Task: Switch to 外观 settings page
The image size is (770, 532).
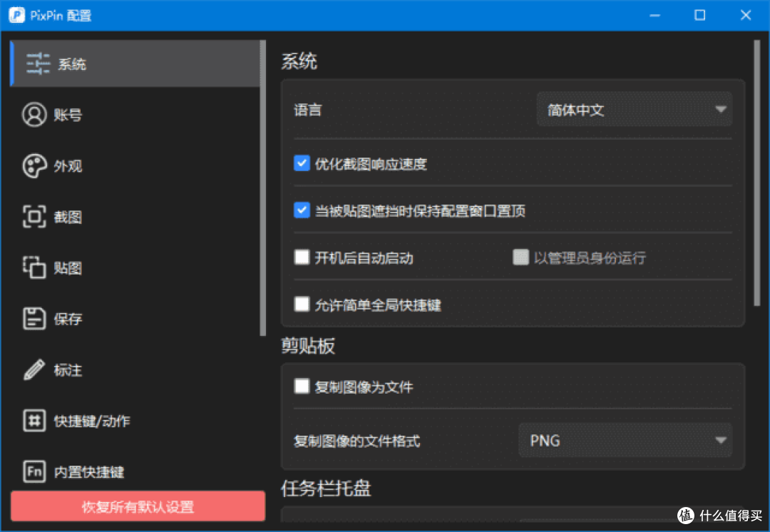Action: (68, 166)
